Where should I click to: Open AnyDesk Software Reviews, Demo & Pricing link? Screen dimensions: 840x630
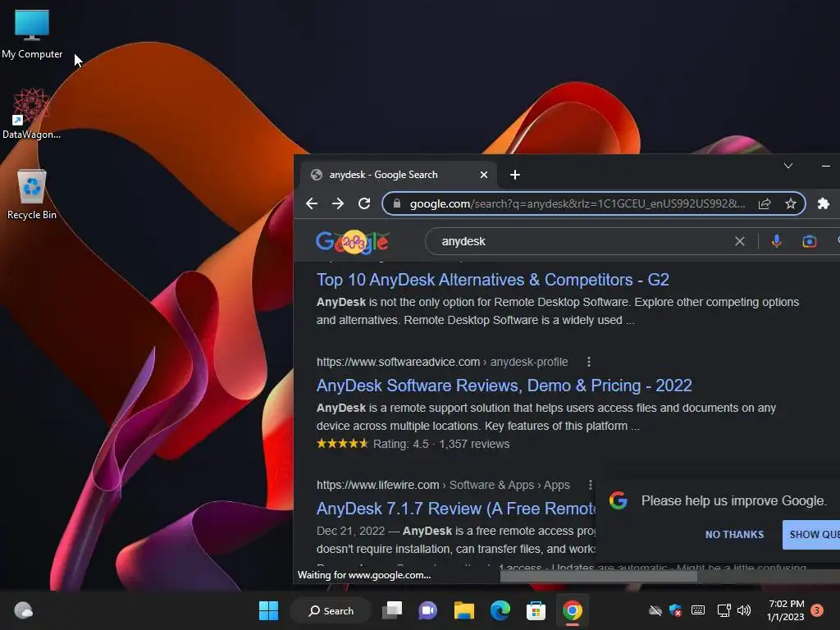pos(504,386)
